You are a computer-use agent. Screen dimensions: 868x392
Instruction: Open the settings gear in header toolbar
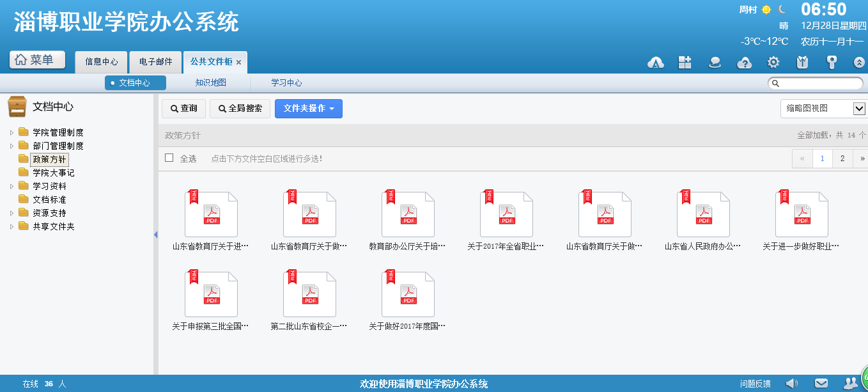tap(773, 62)
